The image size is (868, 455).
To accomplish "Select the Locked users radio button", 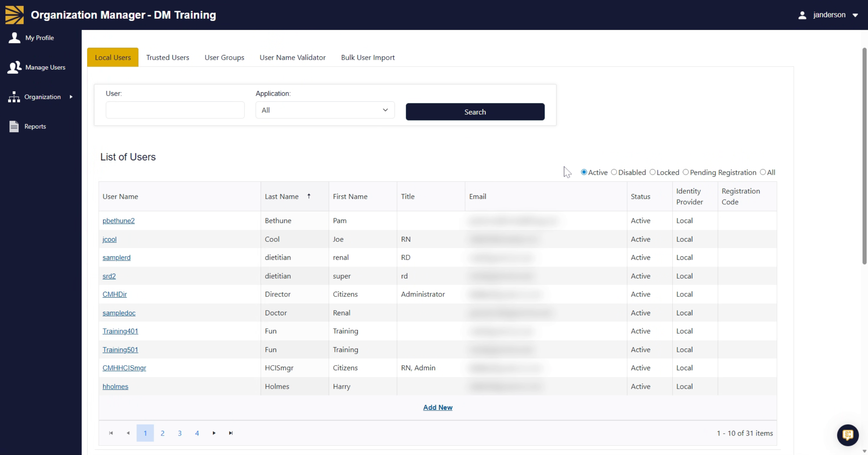I will 652,172.
